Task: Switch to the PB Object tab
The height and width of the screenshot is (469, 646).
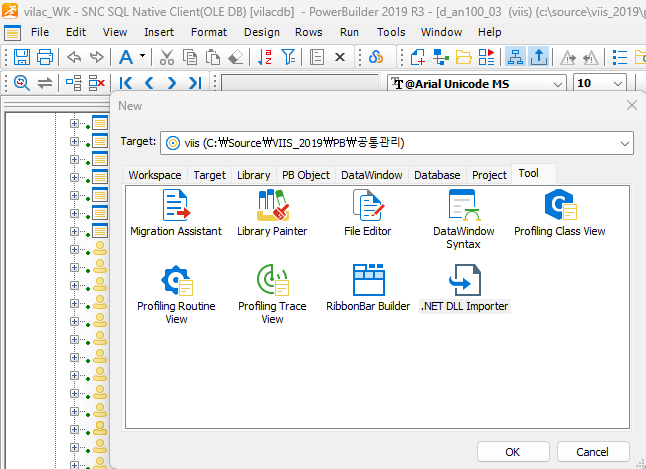Action: click(306, 175)
